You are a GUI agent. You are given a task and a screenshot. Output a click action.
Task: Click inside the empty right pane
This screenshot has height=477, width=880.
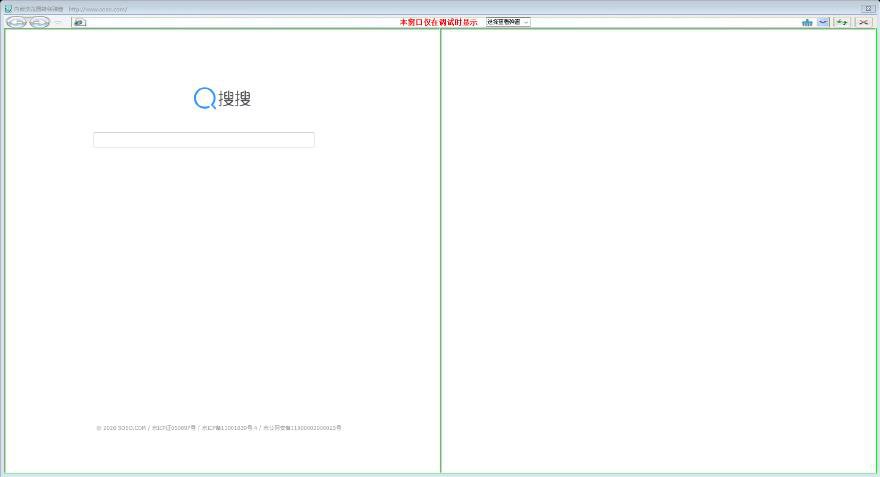[658, 250]
